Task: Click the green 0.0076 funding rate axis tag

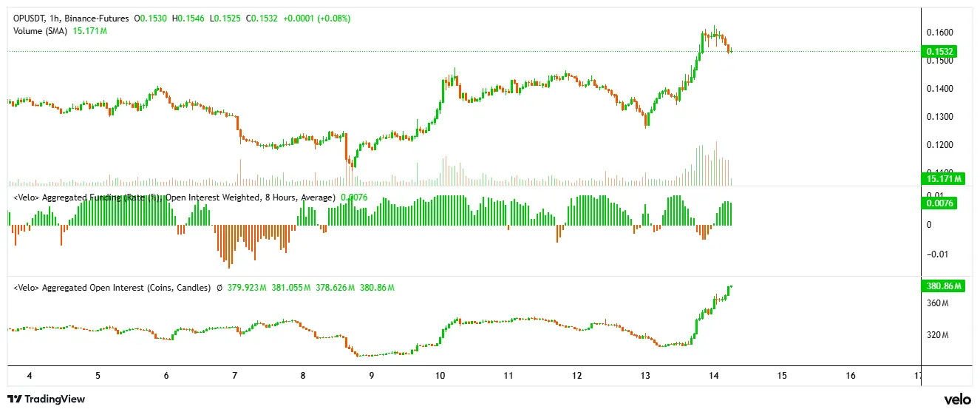Action: pyautogui.click(x=939, y=203)
